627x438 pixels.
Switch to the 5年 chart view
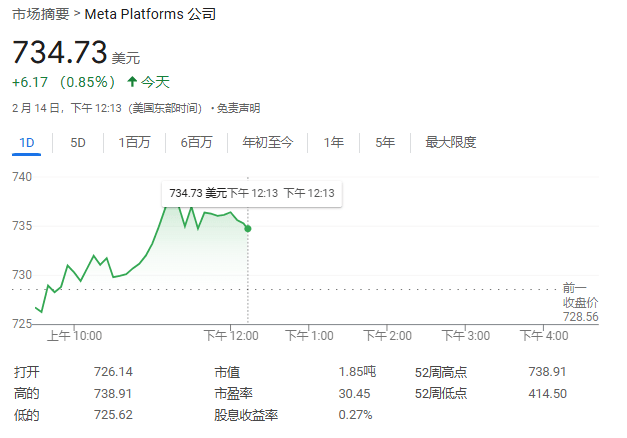pyautogui.click(x=385, y=142)
